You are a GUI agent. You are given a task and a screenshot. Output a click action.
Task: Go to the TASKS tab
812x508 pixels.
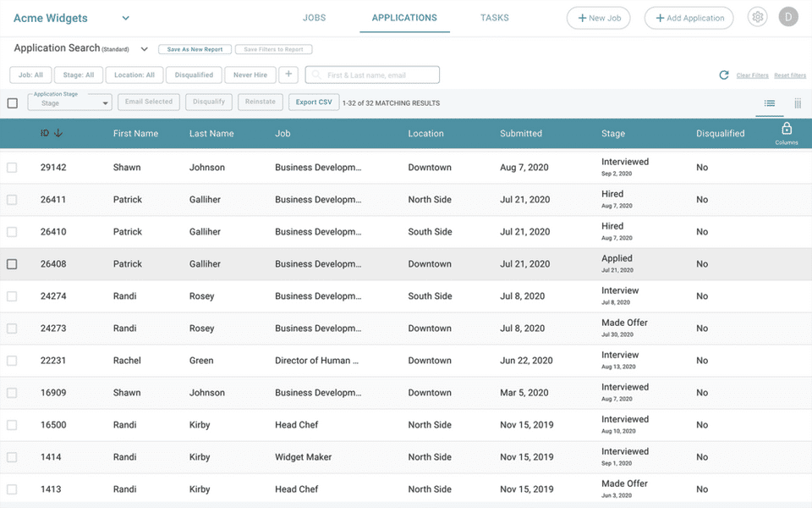495,18
